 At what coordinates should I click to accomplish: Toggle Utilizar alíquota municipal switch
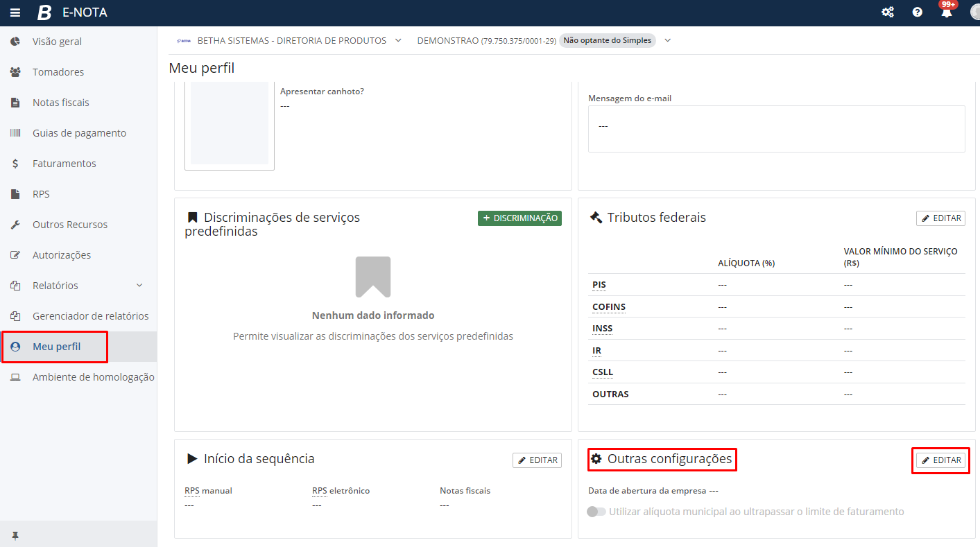pos(596,512)
